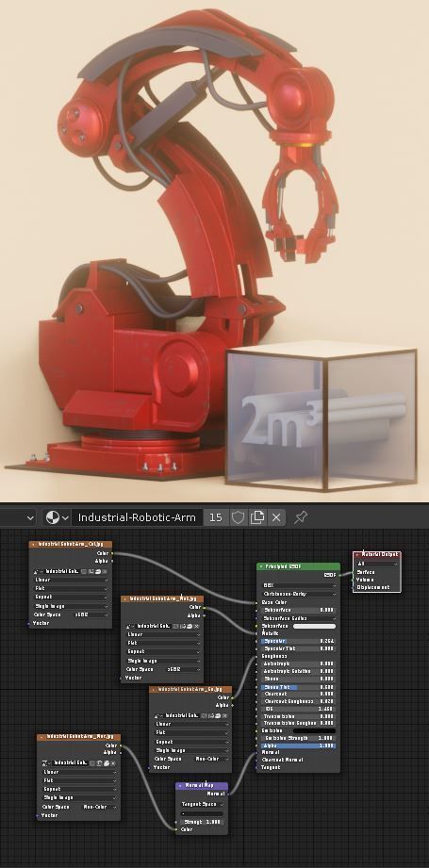The height and width of the screenshot is (868, 429).
Task: Click Alpha output socket of Met.jpg node
Action: click(204, 615)
